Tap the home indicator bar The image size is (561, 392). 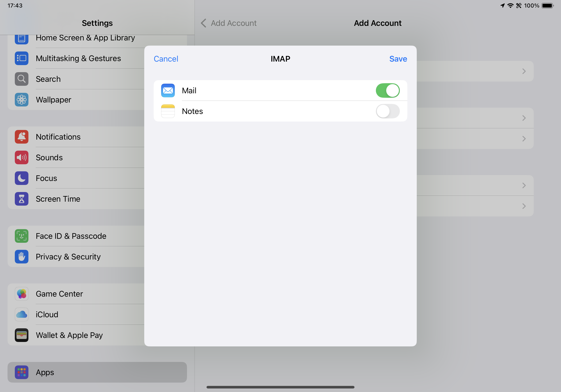(280, 387)
